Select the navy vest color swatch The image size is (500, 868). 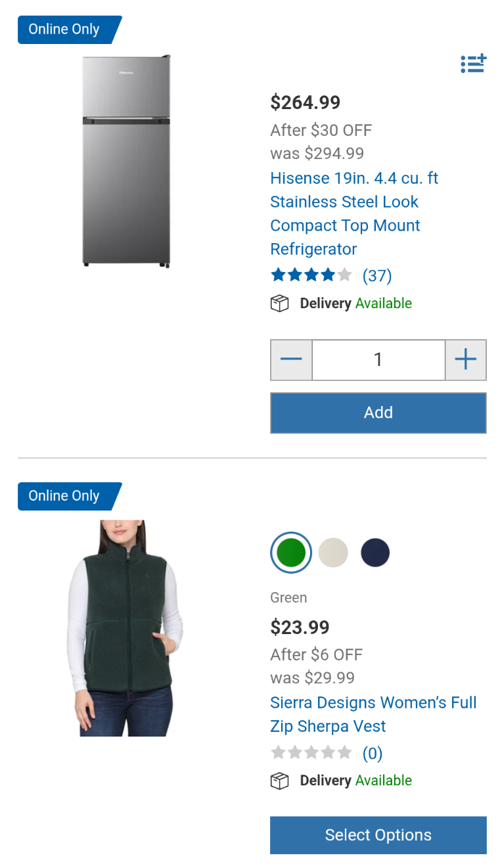tap(375, 553)
